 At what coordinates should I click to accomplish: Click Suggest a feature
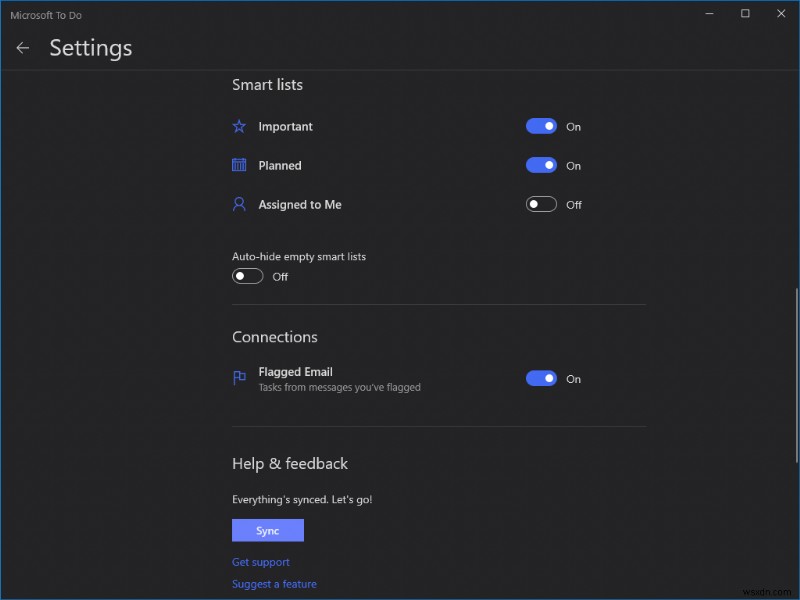click(x=274, y=584)
